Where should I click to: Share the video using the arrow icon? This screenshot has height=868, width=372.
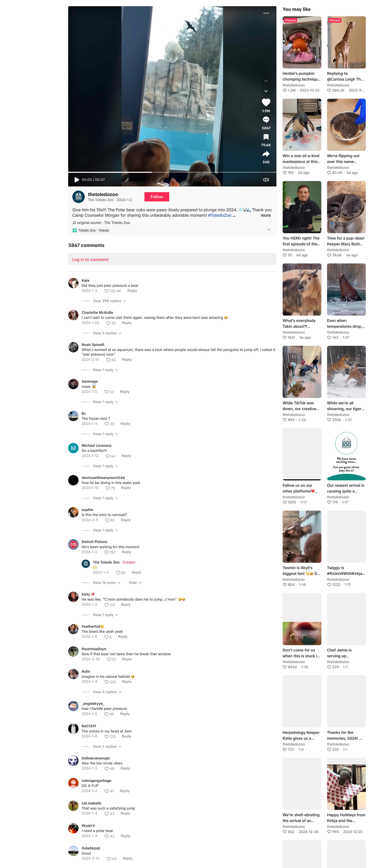tap(266, 154)
